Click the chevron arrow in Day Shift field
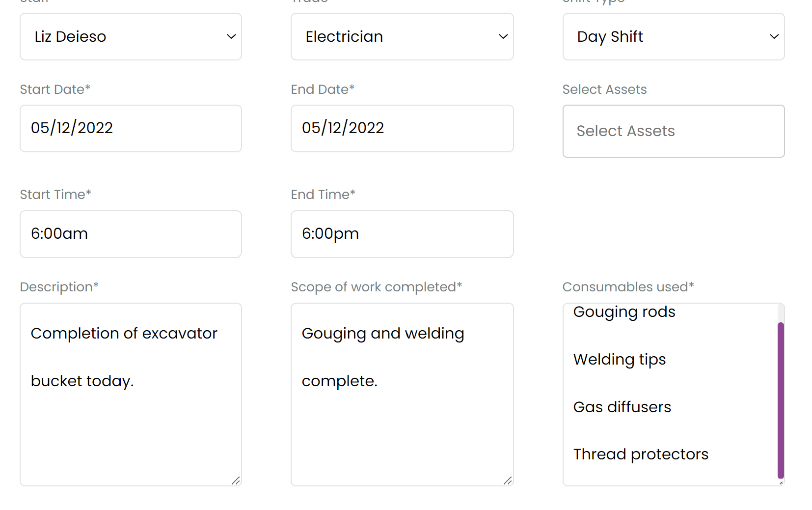This screenshot has width=812, height=510. pyautogui.click(x=774, y=37)
